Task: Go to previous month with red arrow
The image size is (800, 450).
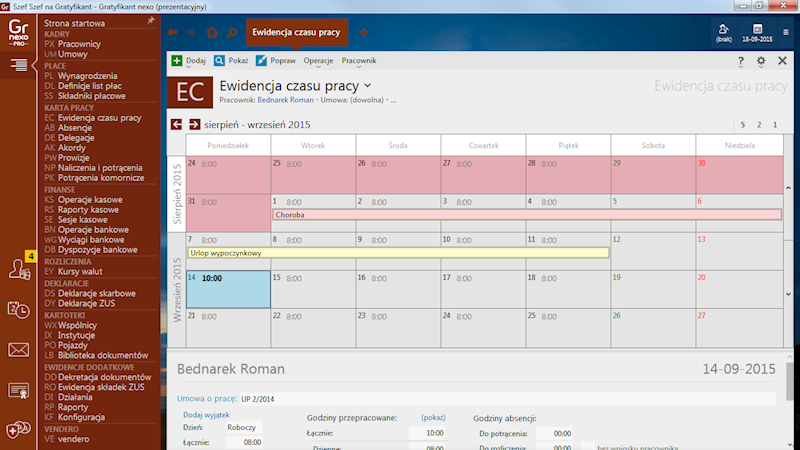Action: (177, 125)
